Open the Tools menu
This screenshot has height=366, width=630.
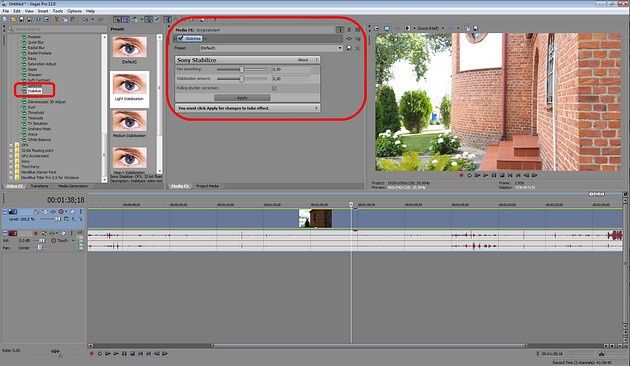[58, 11]
